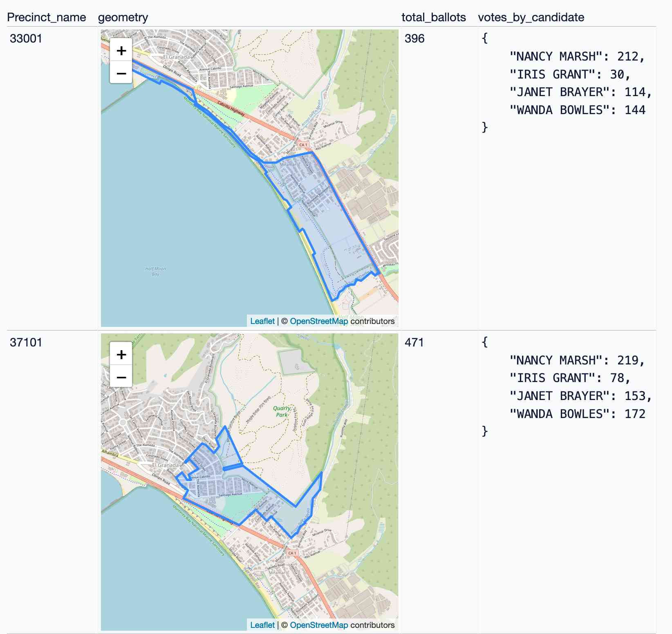Click the total_ballots column header

coord(434,17)
